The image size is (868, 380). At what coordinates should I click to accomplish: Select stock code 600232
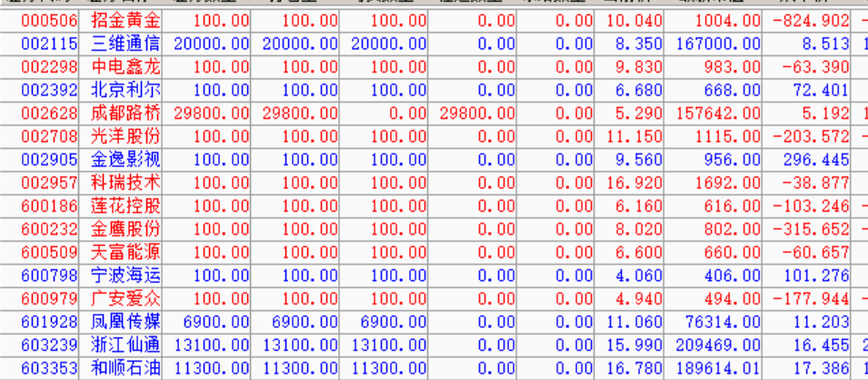pos(49,229)
